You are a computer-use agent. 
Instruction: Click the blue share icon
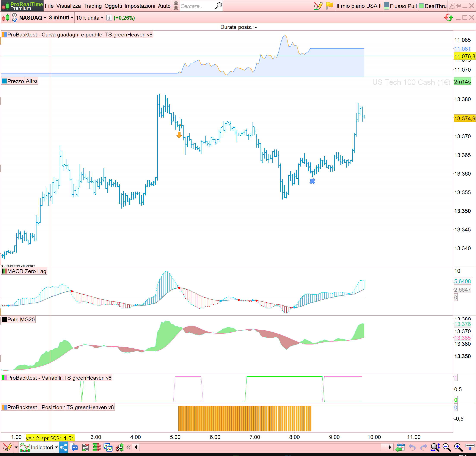click(x=63, y=447)
